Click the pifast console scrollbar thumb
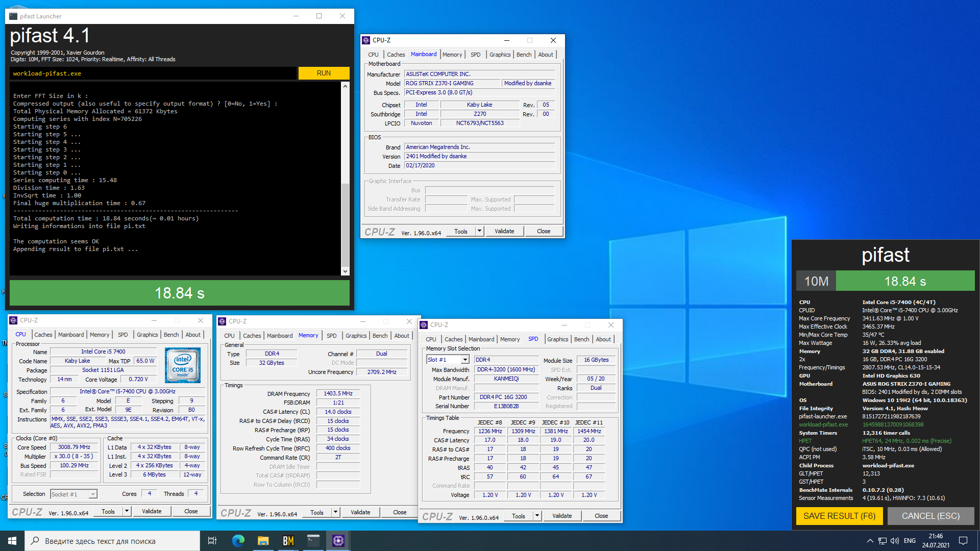 [x=345, y=224]
